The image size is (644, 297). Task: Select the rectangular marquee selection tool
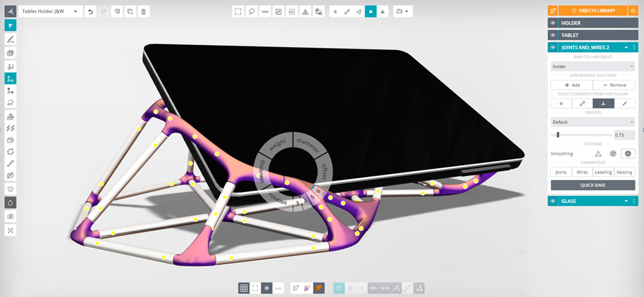(238, 11)
